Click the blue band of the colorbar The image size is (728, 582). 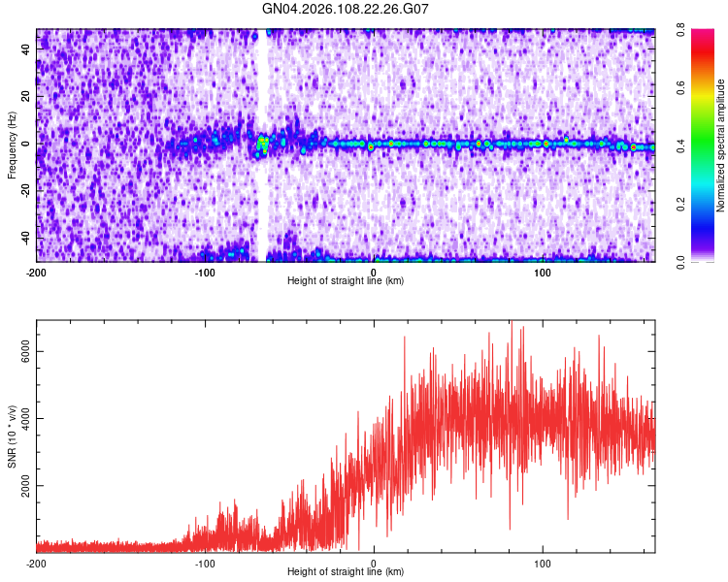point(703,223)
